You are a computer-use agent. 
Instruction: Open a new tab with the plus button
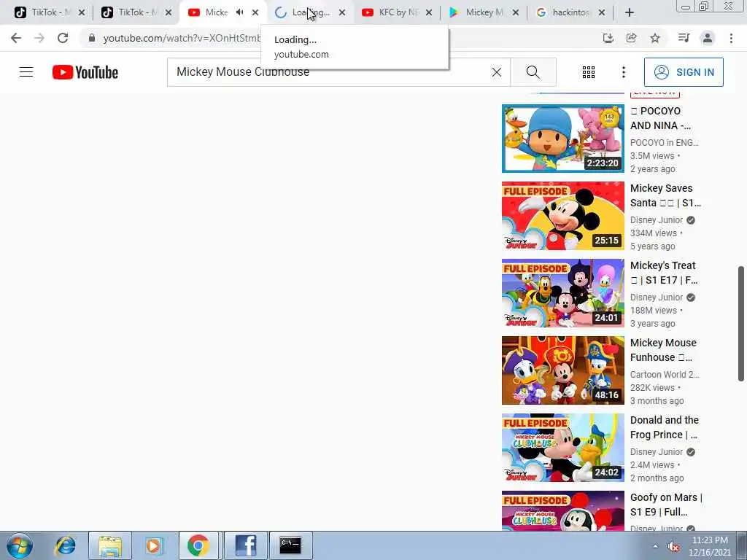[x=630, y=12]
